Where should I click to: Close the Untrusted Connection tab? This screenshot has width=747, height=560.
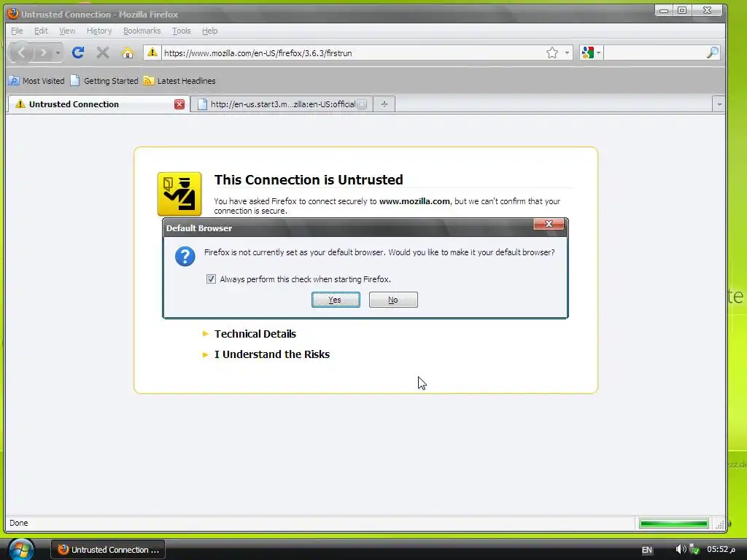pos(179,104)
